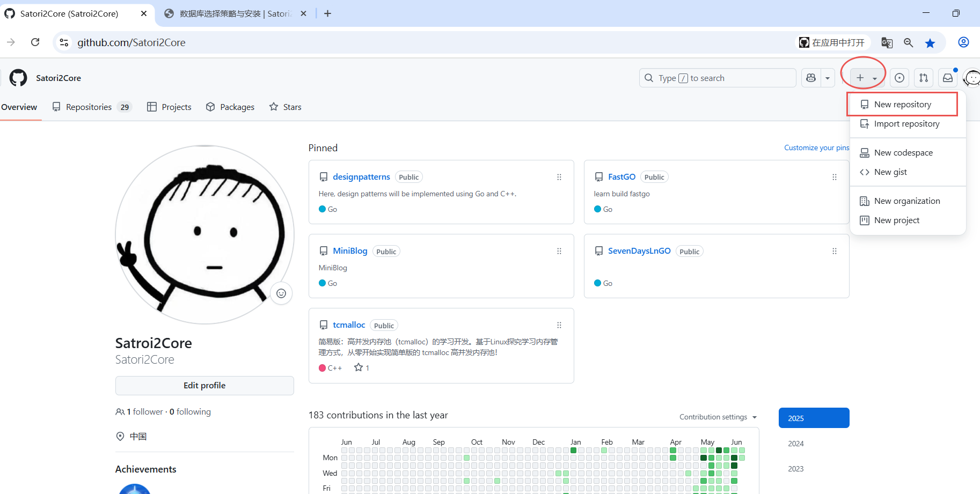Grab the MiniBlog pin drag handle
This screenshot has width=980, height=494.
point(559,251)
